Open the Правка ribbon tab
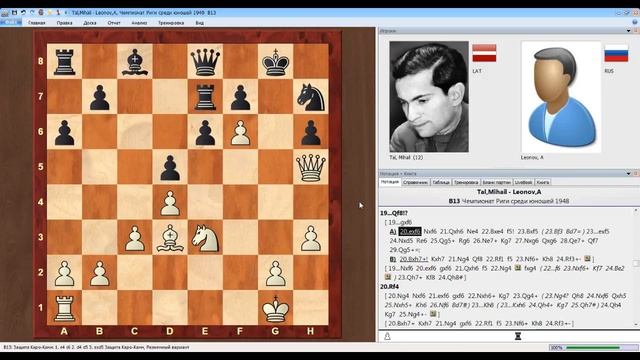Image resolution: width=640 pixels, height=360 pixels. (64, 23)
